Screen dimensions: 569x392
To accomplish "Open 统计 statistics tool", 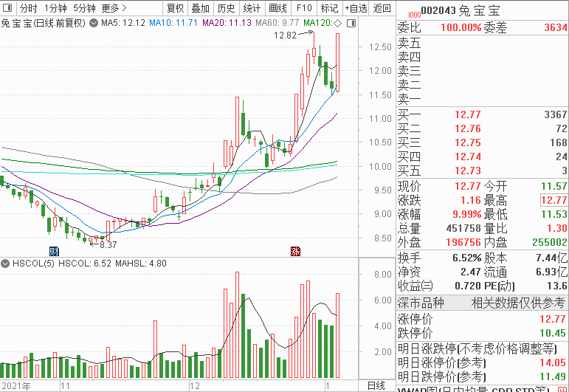I will point(252,8).
